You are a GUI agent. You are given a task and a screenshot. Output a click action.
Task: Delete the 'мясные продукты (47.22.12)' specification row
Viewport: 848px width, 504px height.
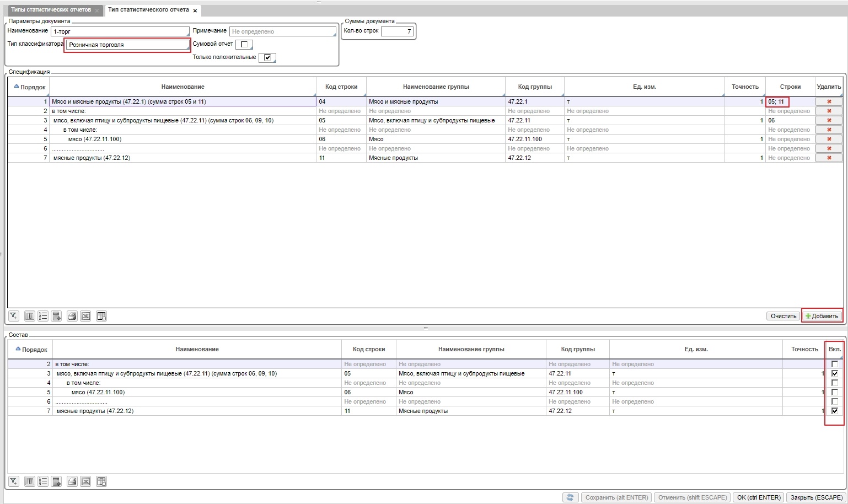point(829,158)
